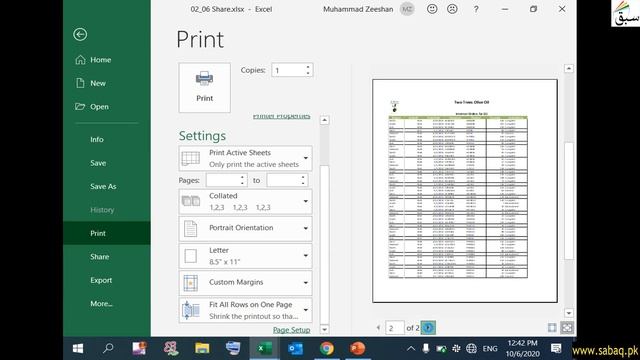Expand the Collated dropdown

(x=245, y=202)
